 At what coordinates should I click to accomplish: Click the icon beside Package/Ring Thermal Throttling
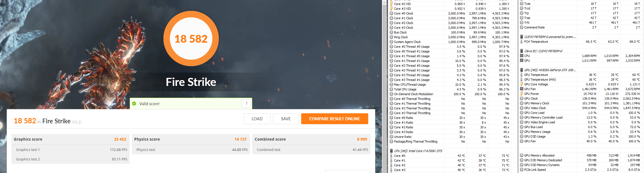[391, 141]
